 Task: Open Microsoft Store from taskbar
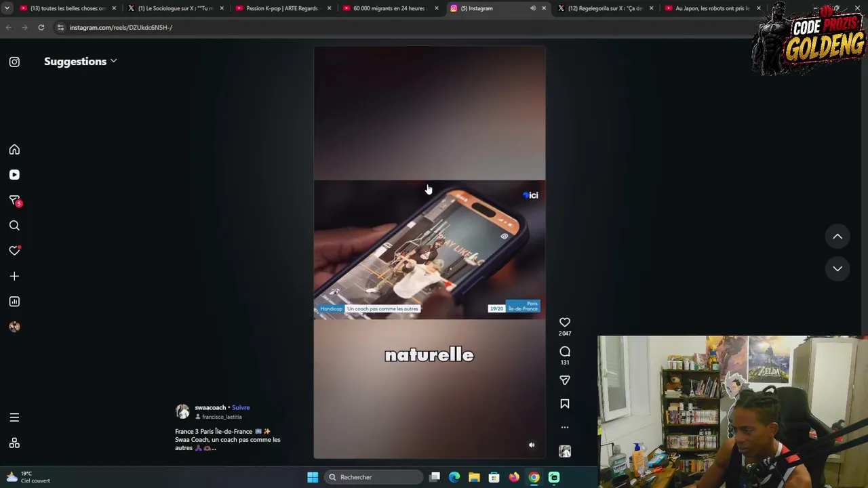494,477
